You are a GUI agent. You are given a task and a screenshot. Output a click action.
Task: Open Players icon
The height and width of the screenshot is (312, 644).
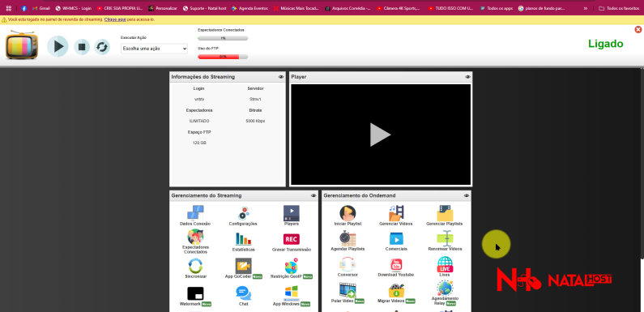(x=291, y=216)
